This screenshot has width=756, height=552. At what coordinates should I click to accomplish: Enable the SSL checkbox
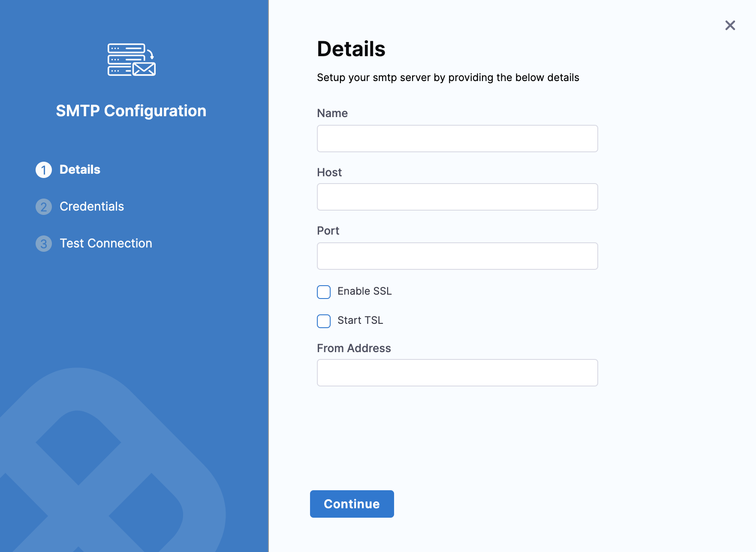(324, 292)
